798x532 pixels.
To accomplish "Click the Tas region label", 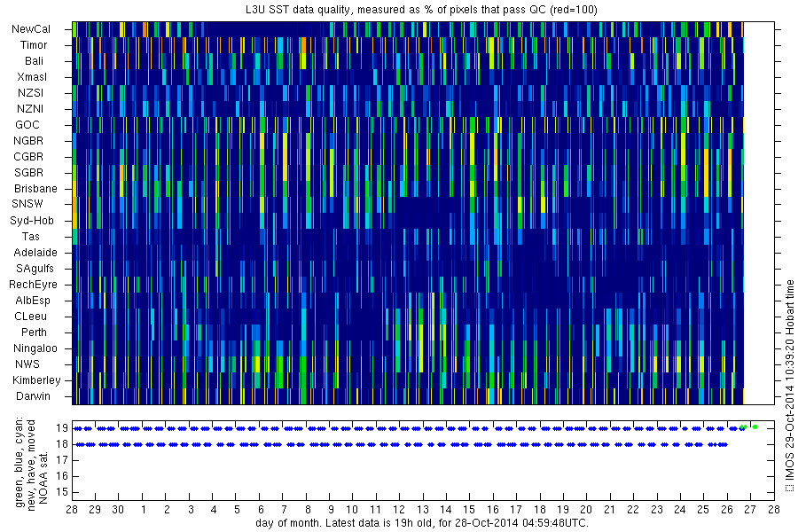I will pos(30,236).
